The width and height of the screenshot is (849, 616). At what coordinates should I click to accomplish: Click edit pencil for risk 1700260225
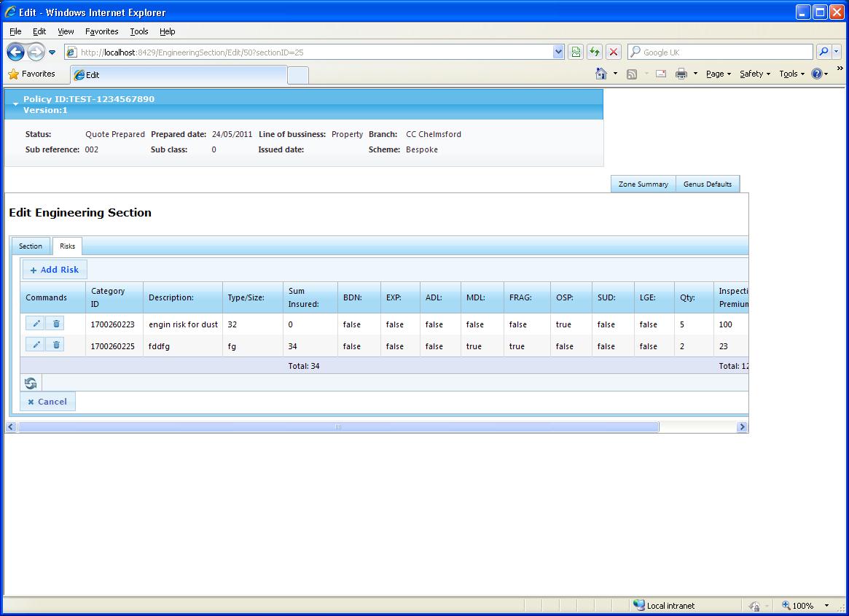pyautogui.click(x=35, y=345)
